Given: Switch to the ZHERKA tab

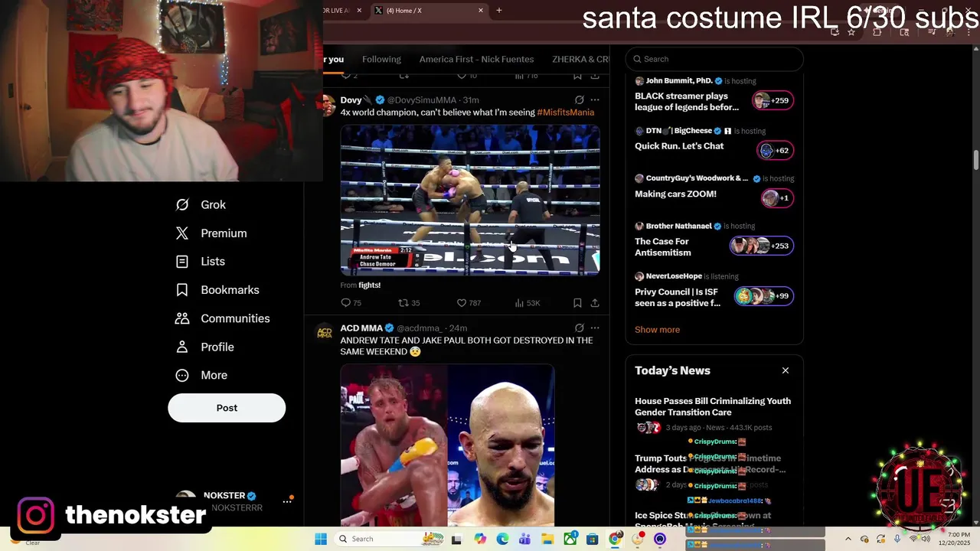Looking at the screenshot, I should click(x=580, y=59).
